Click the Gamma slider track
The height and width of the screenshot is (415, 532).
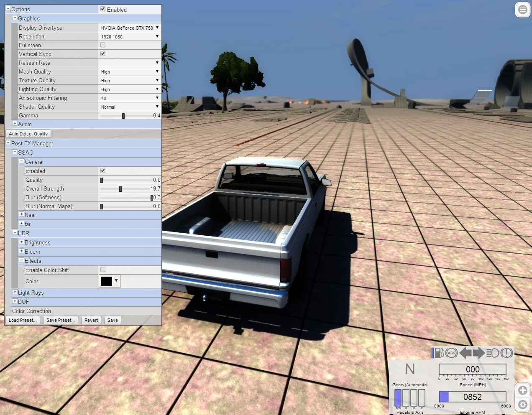(x=126, y=116)
